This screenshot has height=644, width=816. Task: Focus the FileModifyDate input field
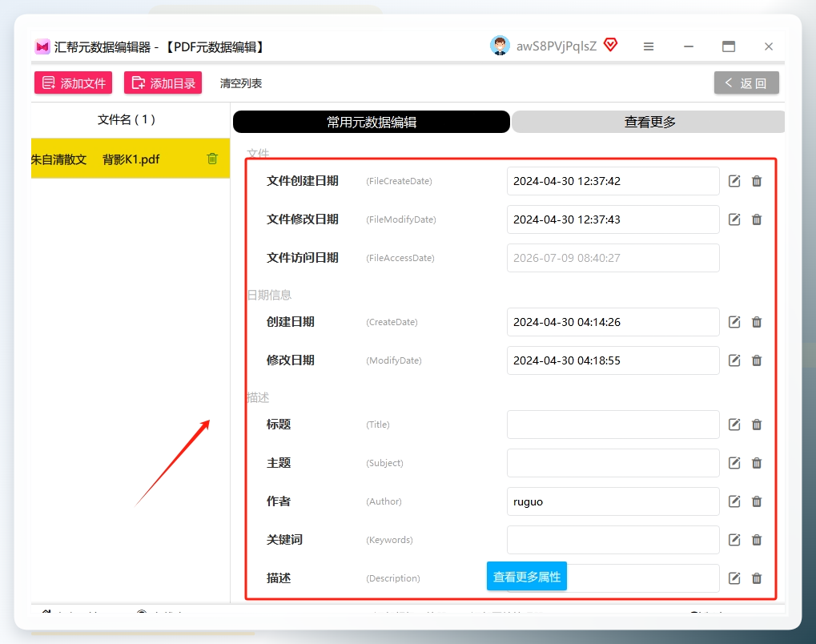tap(613, 219)
